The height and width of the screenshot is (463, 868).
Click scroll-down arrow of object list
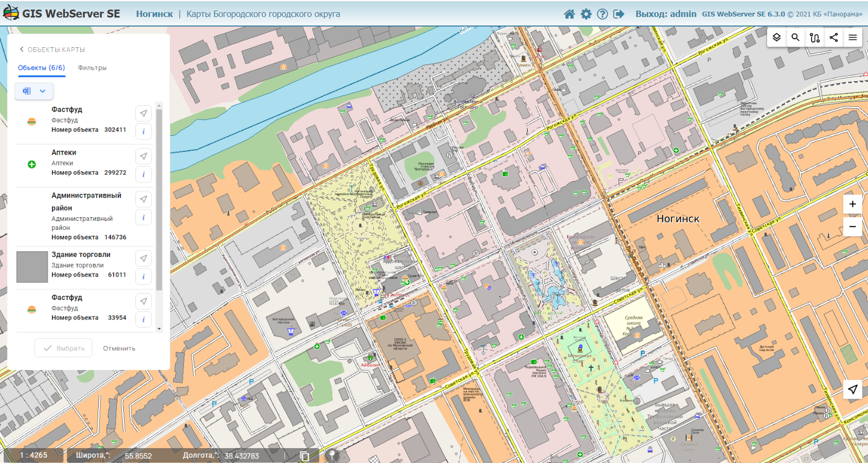point(159,329)
